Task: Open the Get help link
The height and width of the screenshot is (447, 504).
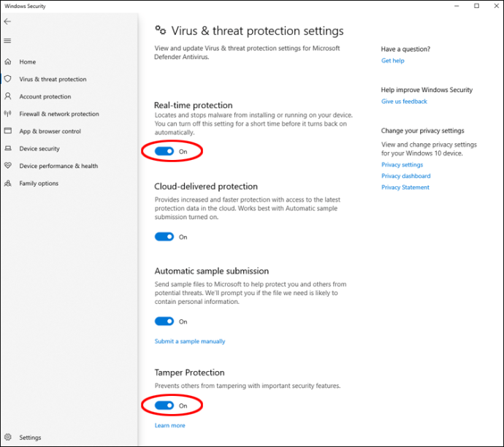Action: pos(392,61)
